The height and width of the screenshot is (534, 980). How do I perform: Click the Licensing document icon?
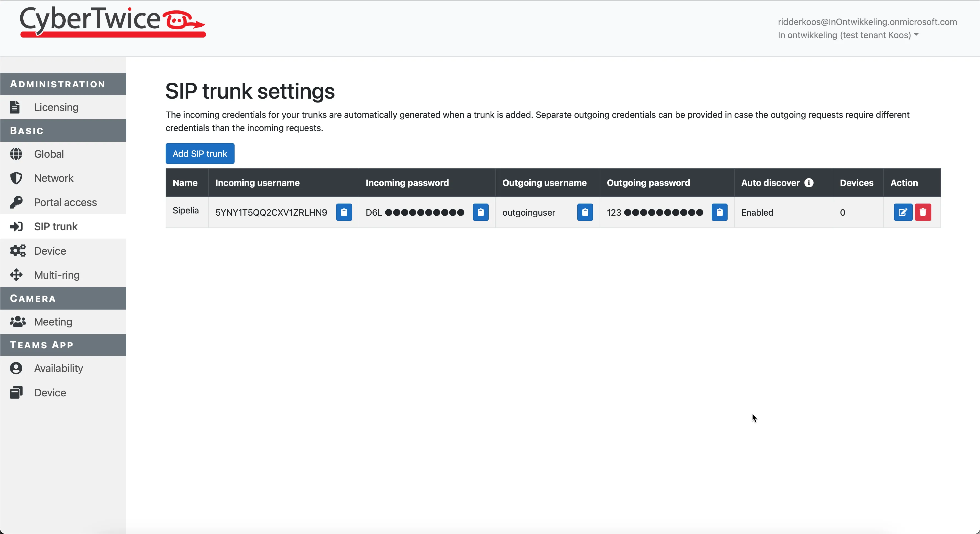click(15, 107)
